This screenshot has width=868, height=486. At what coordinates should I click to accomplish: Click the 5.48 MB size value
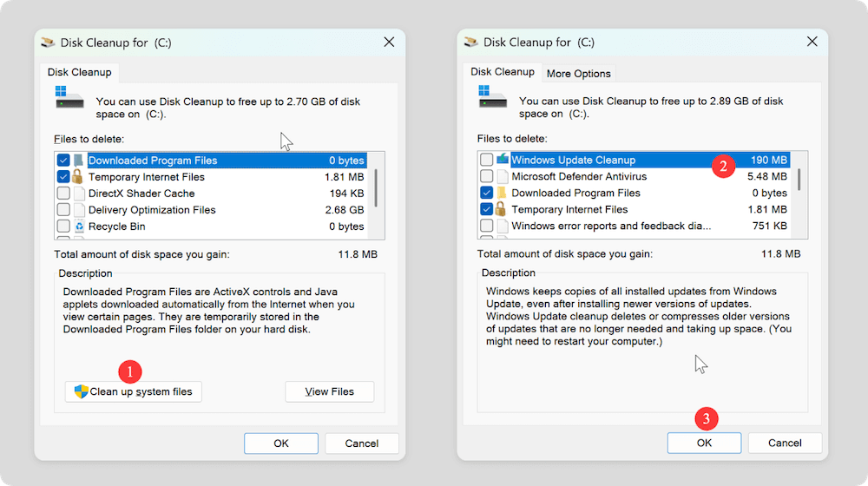[767, 176]
